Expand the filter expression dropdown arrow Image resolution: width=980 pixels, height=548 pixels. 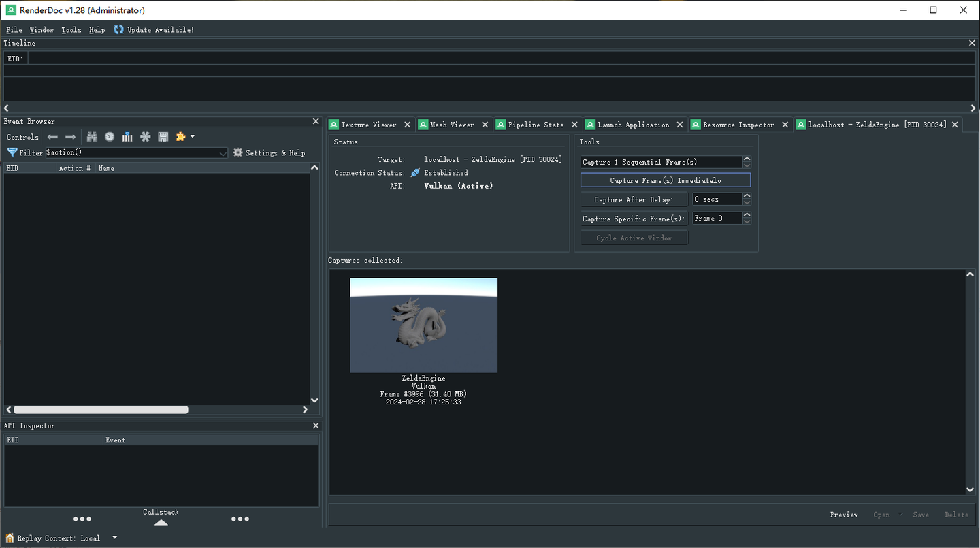click(x=223, y=153)
